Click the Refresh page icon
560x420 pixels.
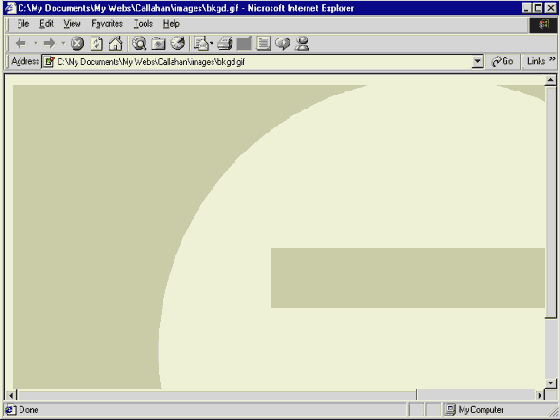[96, 44]
